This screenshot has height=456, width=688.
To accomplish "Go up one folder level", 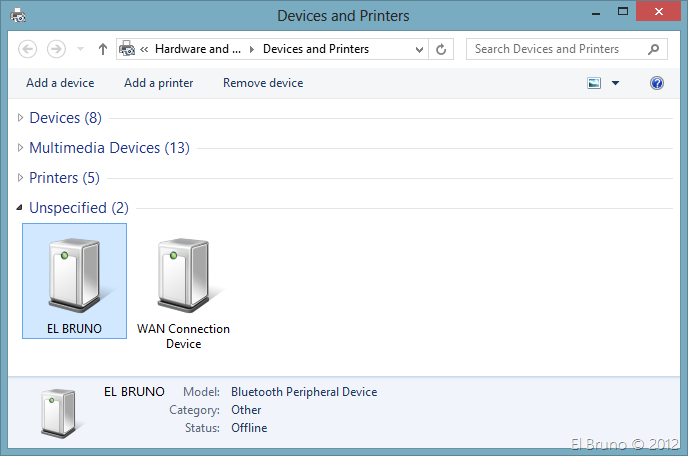I will [103, 49].
